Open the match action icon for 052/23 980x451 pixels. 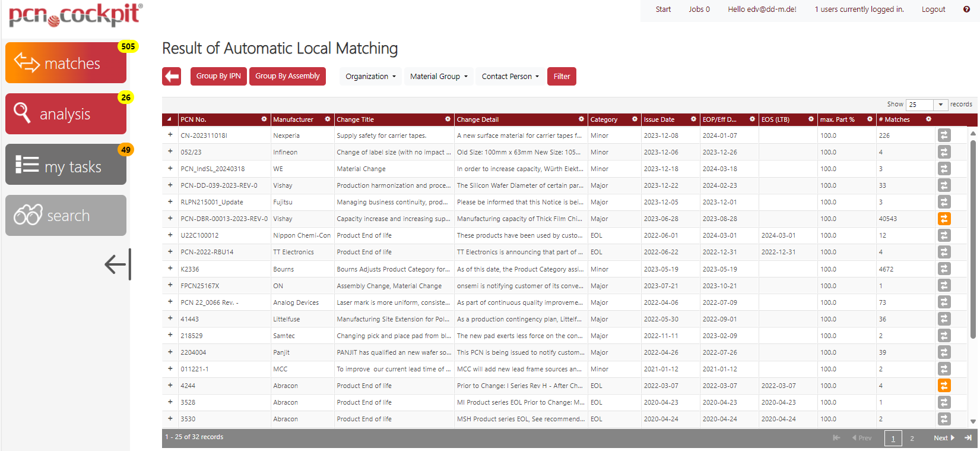pyautogui.click(x=944, y=152)
